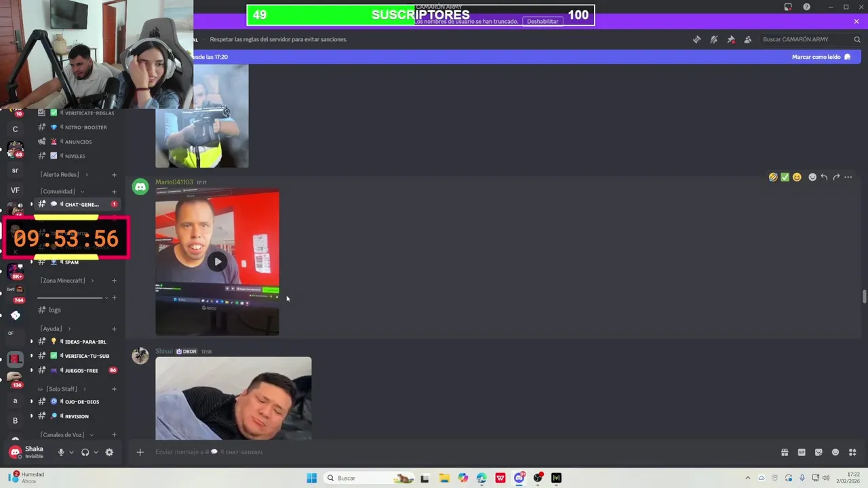Expand the Ayuda category

[x=55, y=329]
